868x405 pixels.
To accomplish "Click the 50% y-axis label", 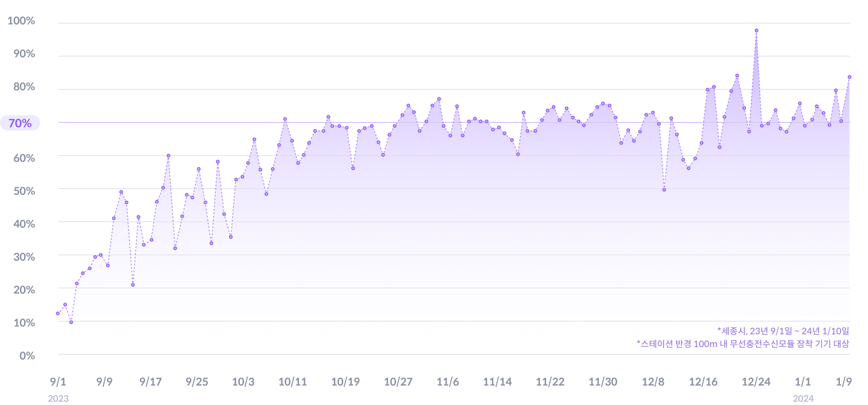I will [24, 191].
